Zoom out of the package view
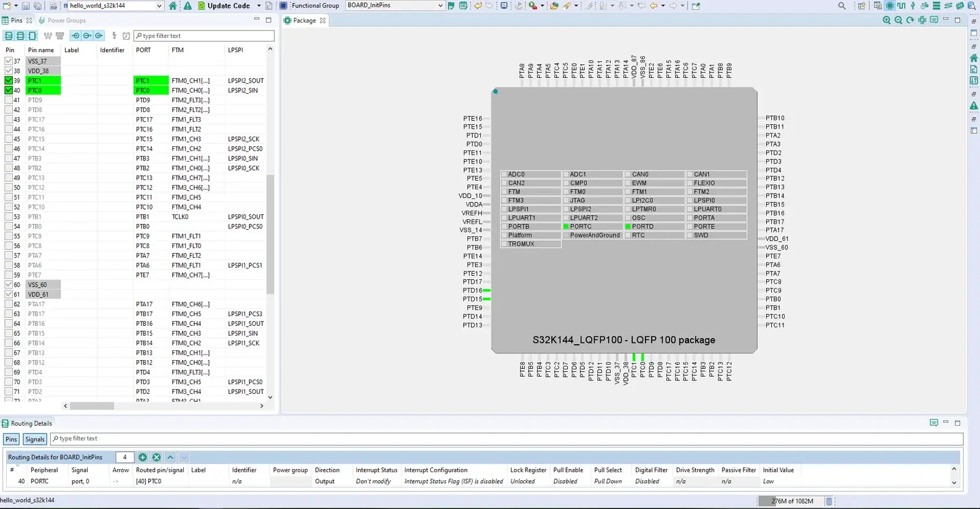Image resolution: width=980 pixels, height=509 pixels. click(x=898, y=20)
